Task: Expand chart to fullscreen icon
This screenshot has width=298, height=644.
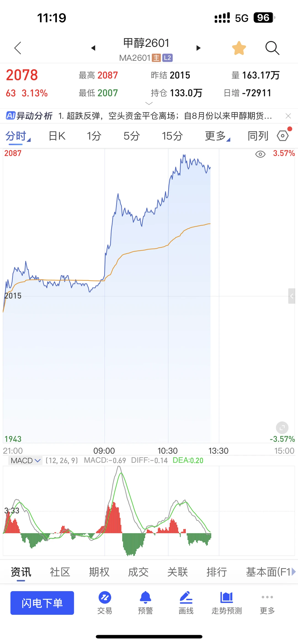Action: 282,428
